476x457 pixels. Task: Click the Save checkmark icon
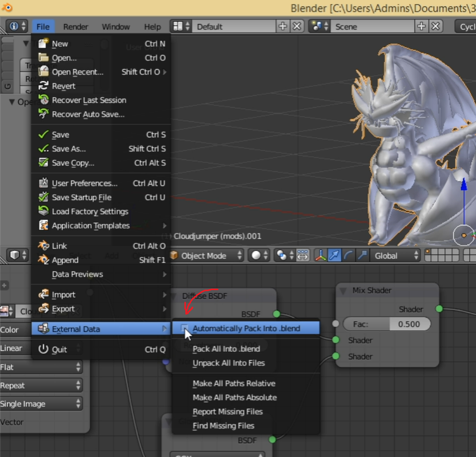coord(43,134)
